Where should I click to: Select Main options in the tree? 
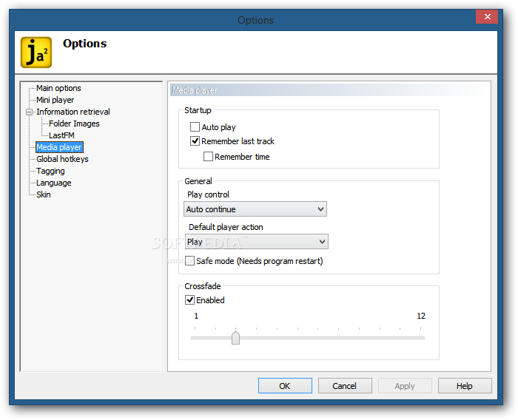[x=58, y=88]
